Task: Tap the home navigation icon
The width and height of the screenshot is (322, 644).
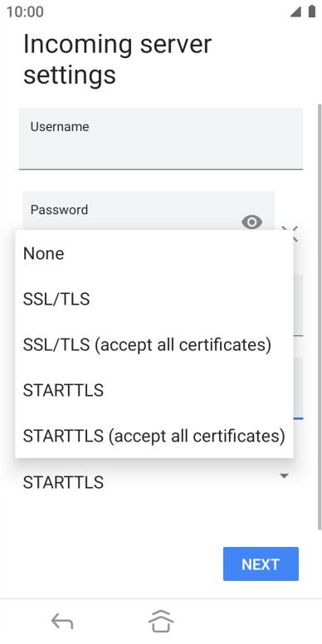Action: coord(161,621)
